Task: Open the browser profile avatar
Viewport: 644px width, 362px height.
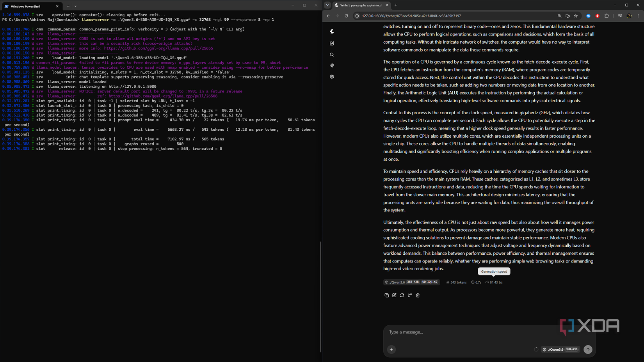Action: [x=629, y=16]
